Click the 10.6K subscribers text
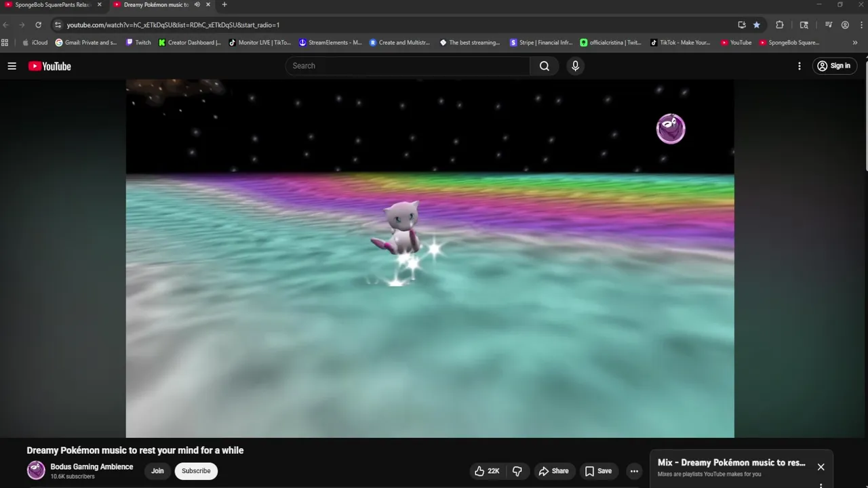The width and height of the screenshot is (868, 488). tap(73, 476)
